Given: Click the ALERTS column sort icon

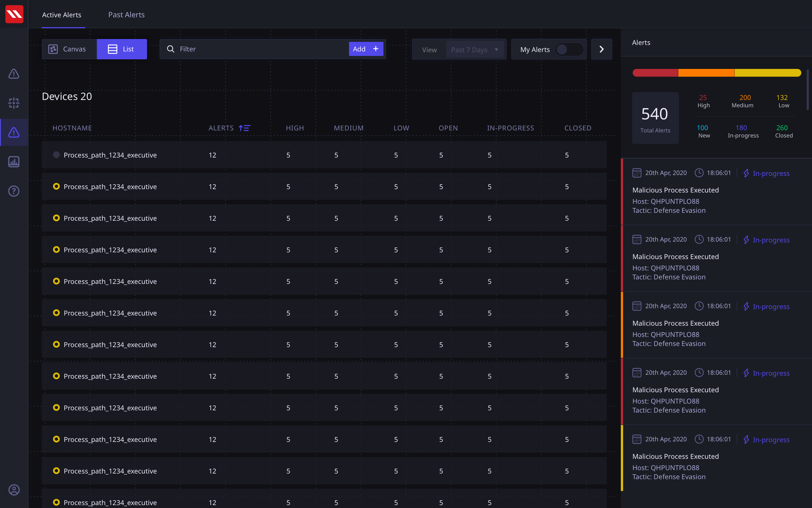Looking at the screenshot, I should pos(245,128).
